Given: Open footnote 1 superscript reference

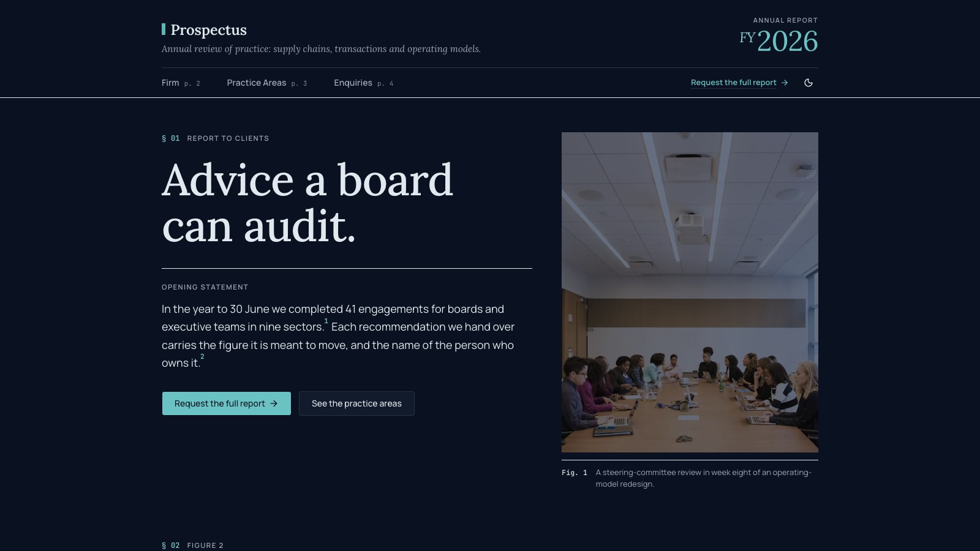Looking at the screenshot, I should point(326,321).
